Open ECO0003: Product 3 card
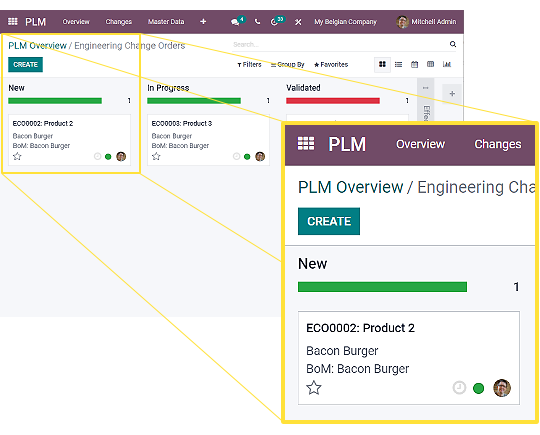Image resolution: width=540 pixels, height=435 pixels. (208, 140)
